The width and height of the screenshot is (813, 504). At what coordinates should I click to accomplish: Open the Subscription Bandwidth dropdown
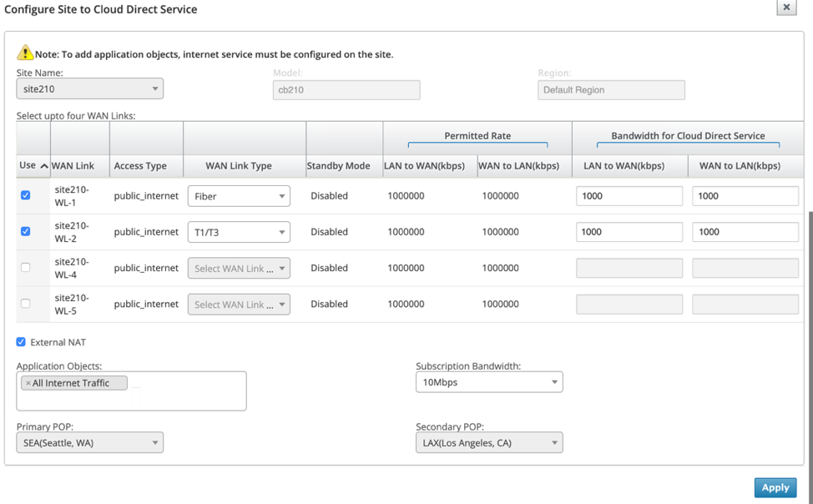pos(489,382)
